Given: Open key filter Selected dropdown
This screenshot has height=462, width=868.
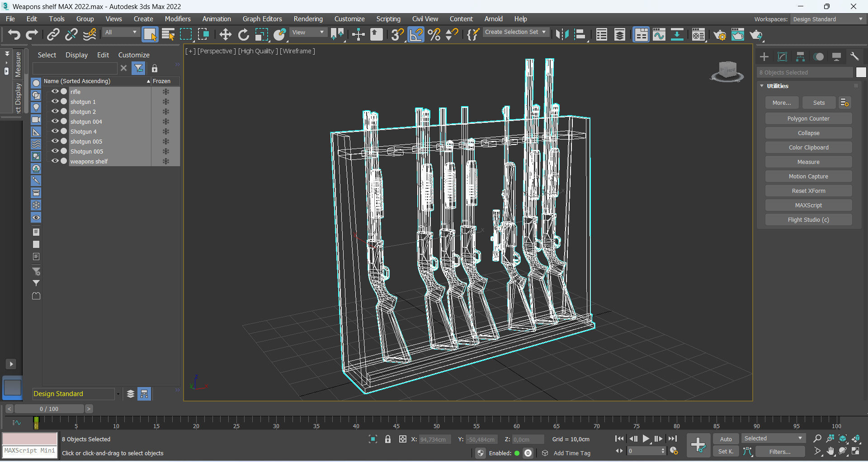Looking at the screenshot, I should coord(773,439).
